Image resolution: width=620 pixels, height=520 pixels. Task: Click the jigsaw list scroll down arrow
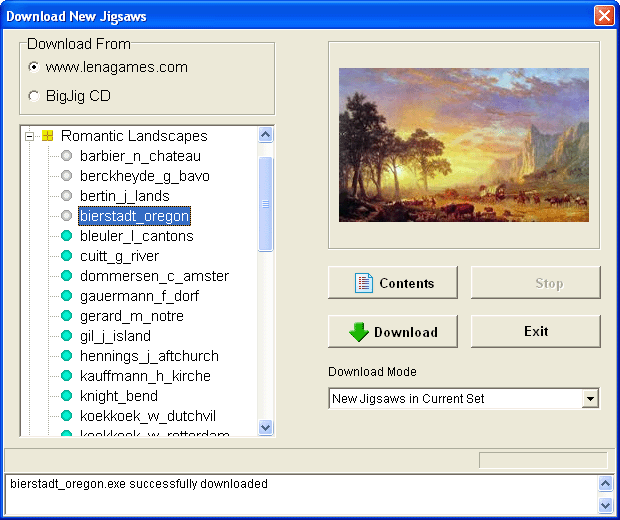pos(266,427)
